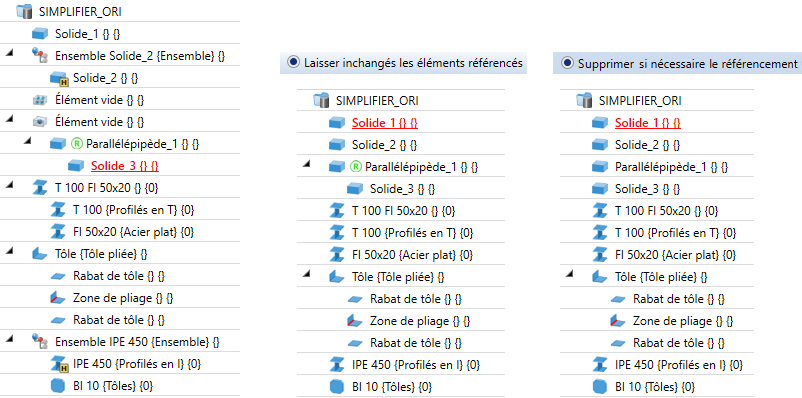This screenshot has width=802, height=398.
Task: Select Fl 50x20 Acier plat in middle tree
Action: pyautogui.click(x=412, y=254)
